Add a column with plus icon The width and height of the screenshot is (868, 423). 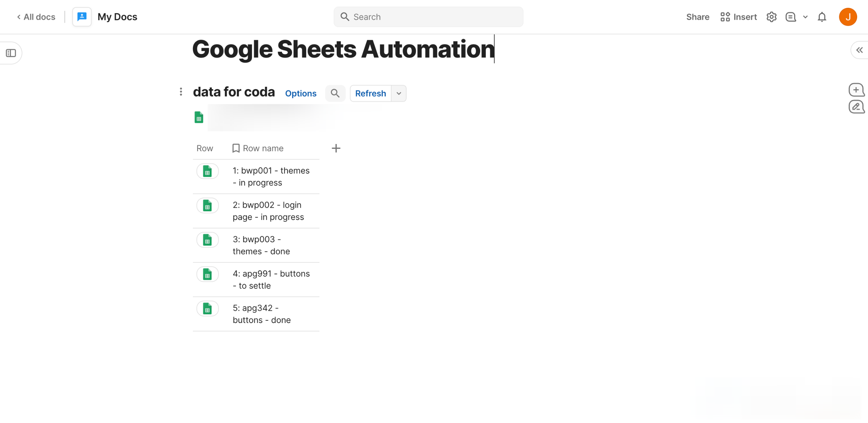pyautogui.click(x=336, y=148)
